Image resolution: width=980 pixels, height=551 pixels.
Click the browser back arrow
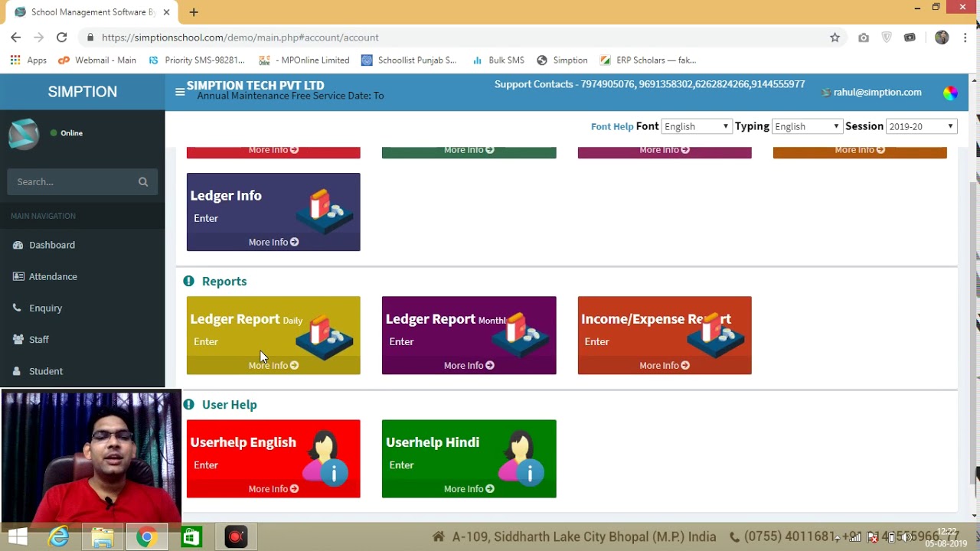(16, 37)
